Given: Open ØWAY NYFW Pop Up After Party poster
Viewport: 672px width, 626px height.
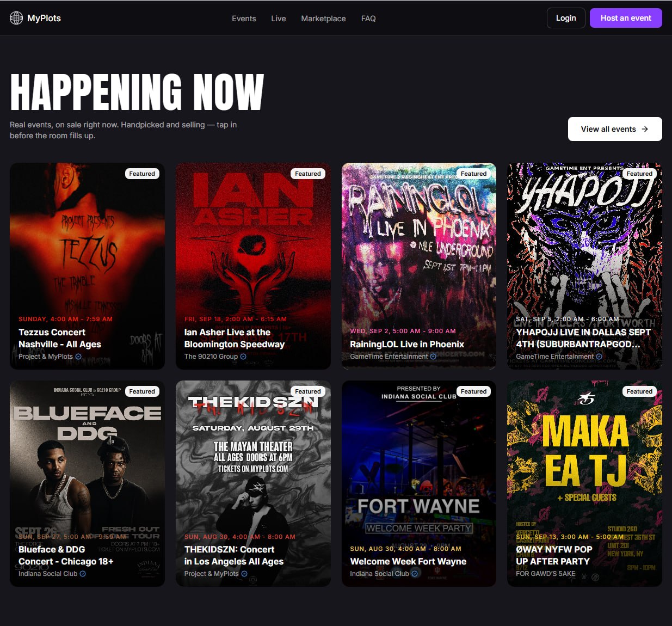Looking at the screenshot, I should [x=584, y=483].
